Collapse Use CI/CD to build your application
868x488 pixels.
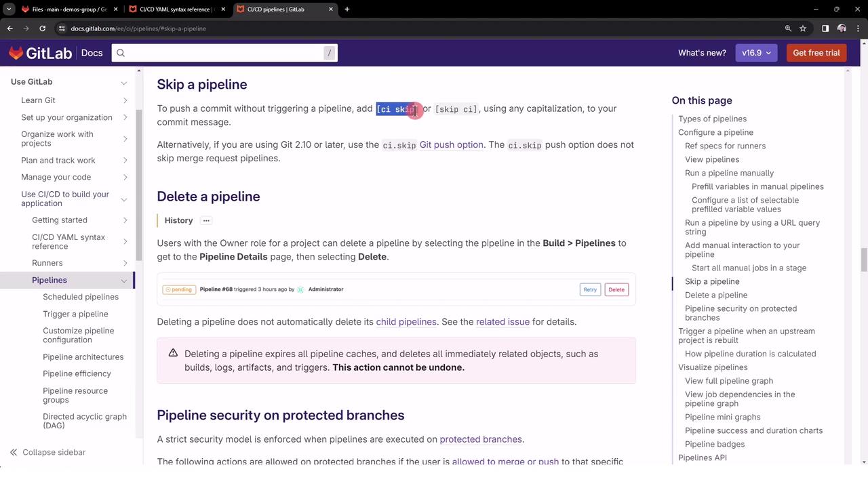(x=124, y=199)
